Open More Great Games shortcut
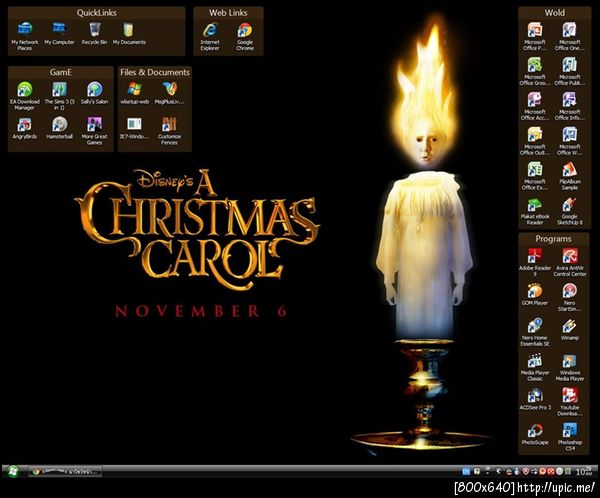 click(x=94, y=131)
